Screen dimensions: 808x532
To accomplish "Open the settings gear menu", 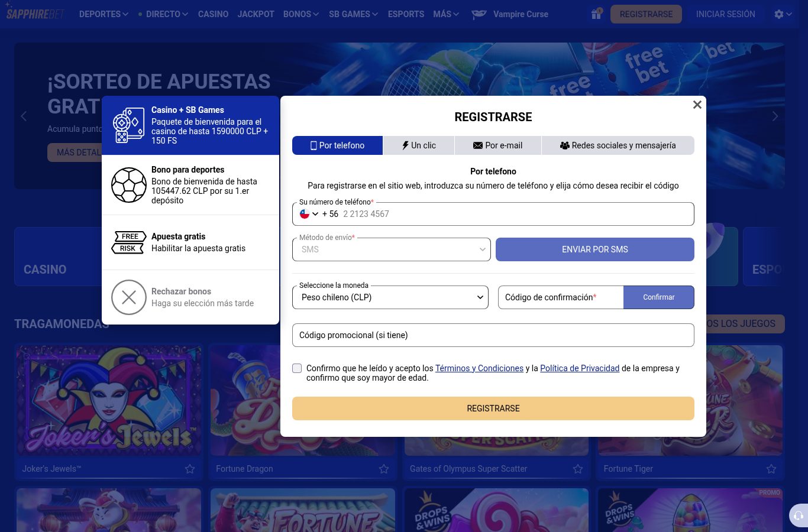I will (783, 14).
